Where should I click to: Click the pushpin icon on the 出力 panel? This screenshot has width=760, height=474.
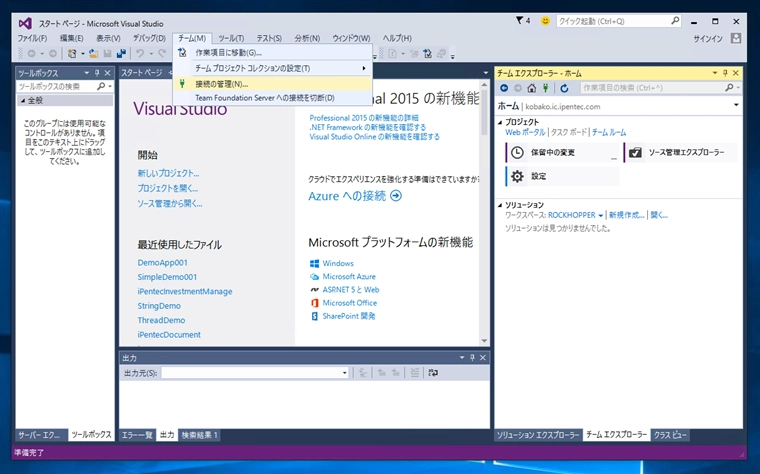click(x=472, y=358)
